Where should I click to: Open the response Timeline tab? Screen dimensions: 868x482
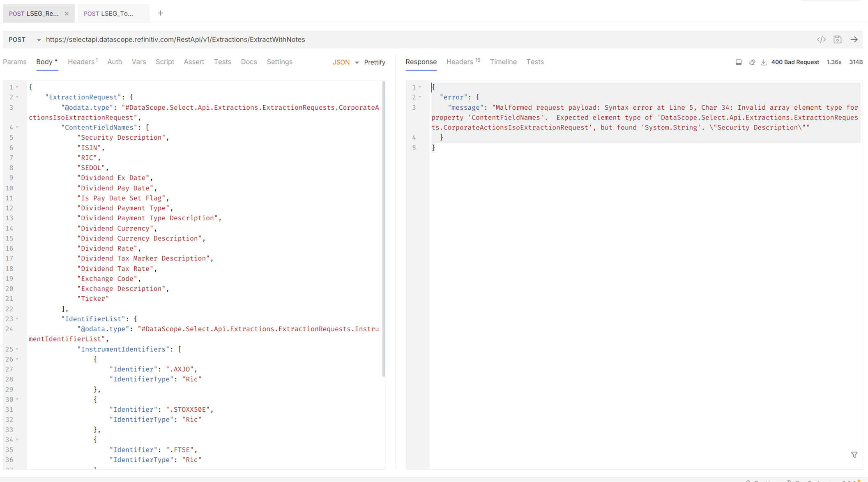coord(503,62)
